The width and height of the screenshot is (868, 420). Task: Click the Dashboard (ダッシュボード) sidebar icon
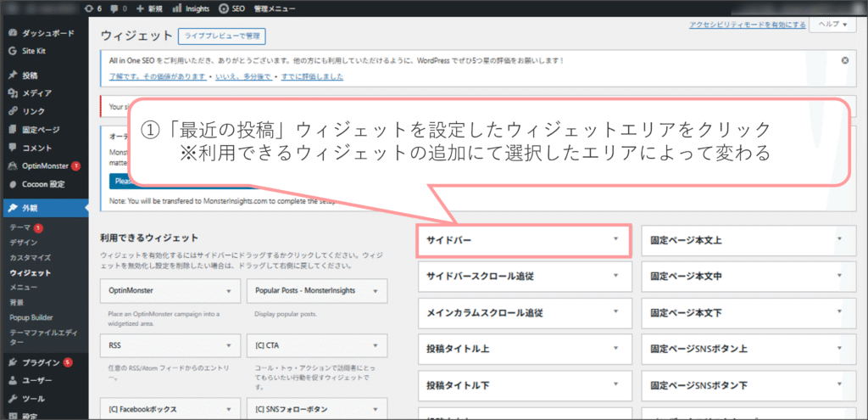[x=13, y=34]
